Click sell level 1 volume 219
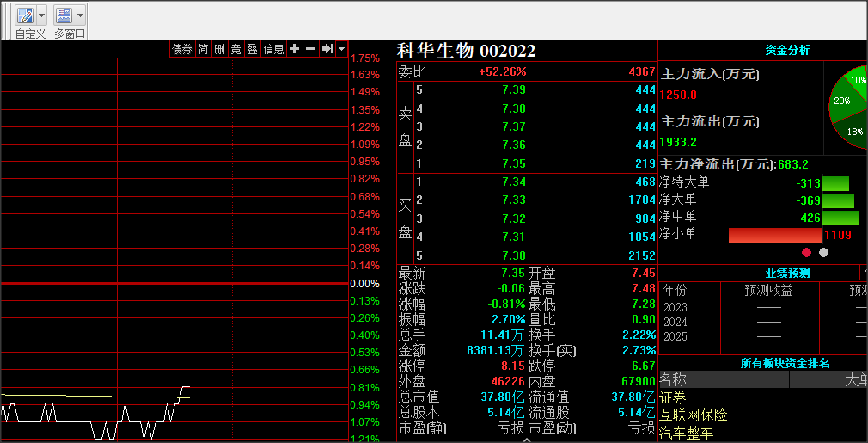The height and width of the screenshot is (443, 868). (646, 164)
